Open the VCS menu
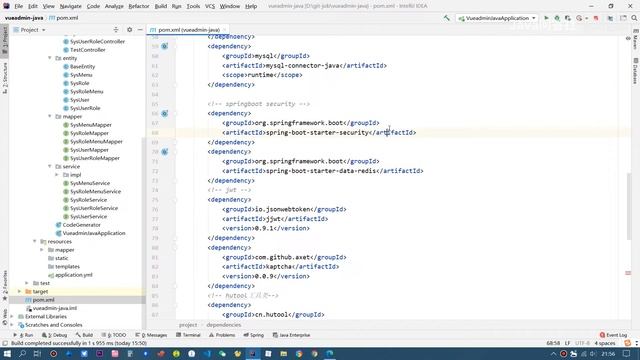The width and height of the screenshot is (640, 360). [x=210, y=6]
